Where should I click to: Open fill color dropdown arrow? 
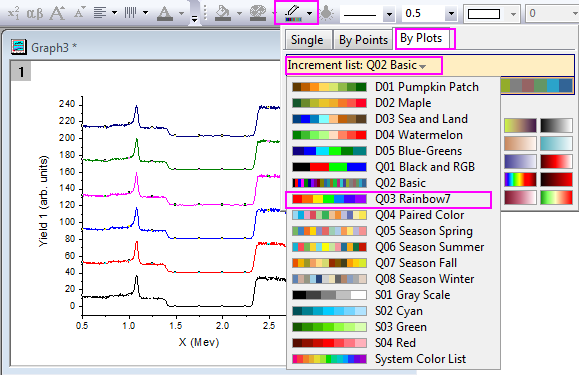click(x=239, y=14)
